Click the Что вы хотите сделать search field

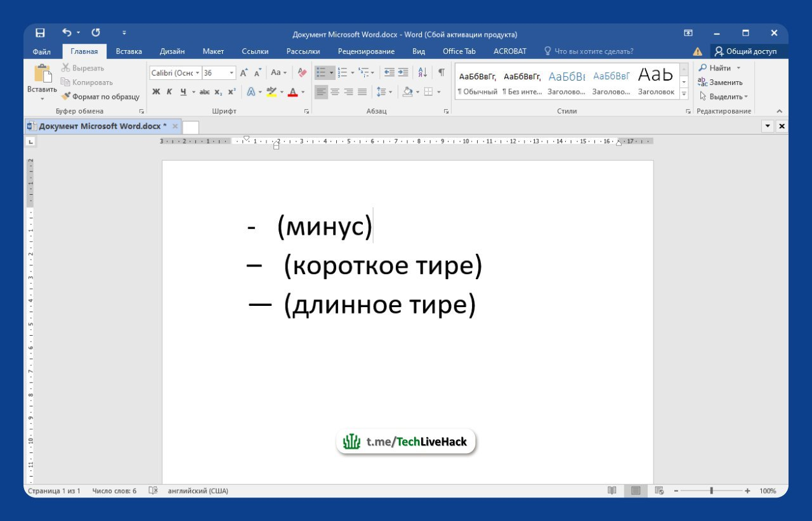pyautogui.click(x=588, y=51)
